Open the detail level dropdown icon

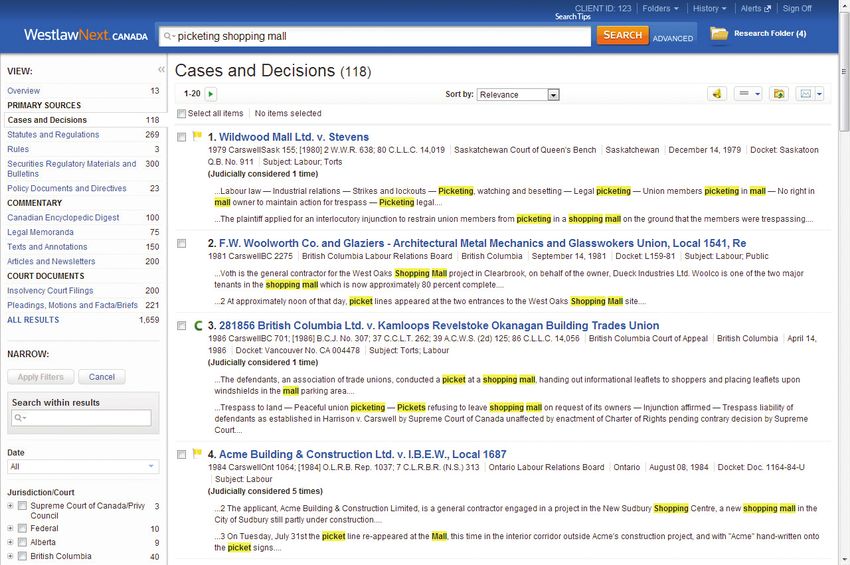[x=748, y=94]
